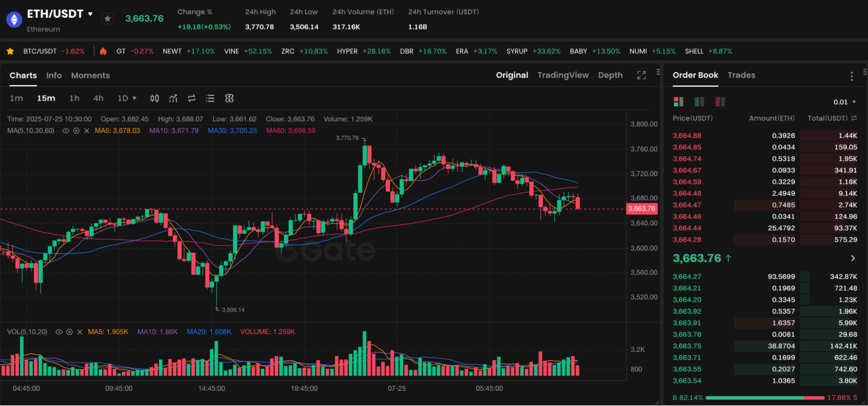Open the order book three-dot menu

851,76
